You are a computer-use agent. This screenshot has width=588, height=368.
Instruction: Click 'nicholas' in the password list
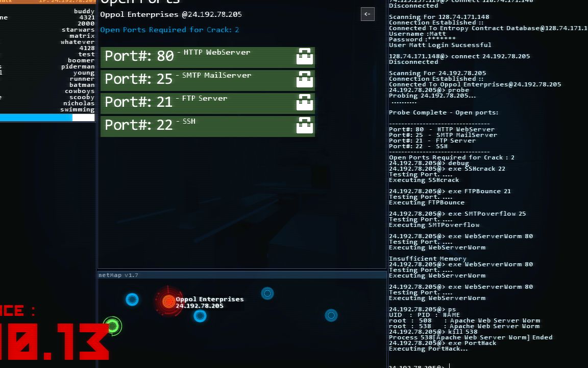pyautogui.click(x=79, y=103)
